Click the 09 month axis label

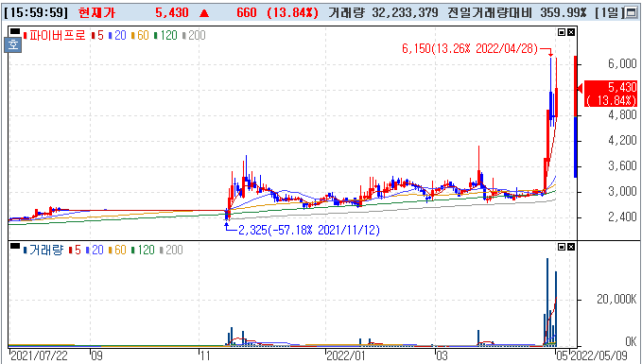tap(96, 355)
